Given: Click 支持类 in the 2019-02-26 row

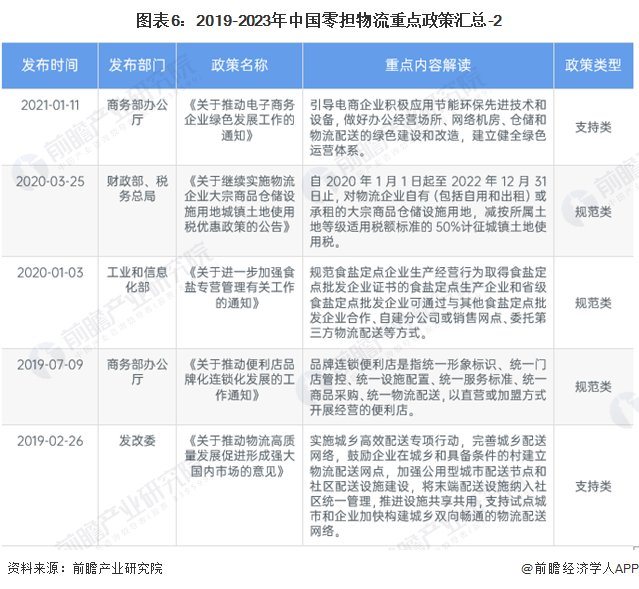Looking at the screenshot, I should point(593,487).
